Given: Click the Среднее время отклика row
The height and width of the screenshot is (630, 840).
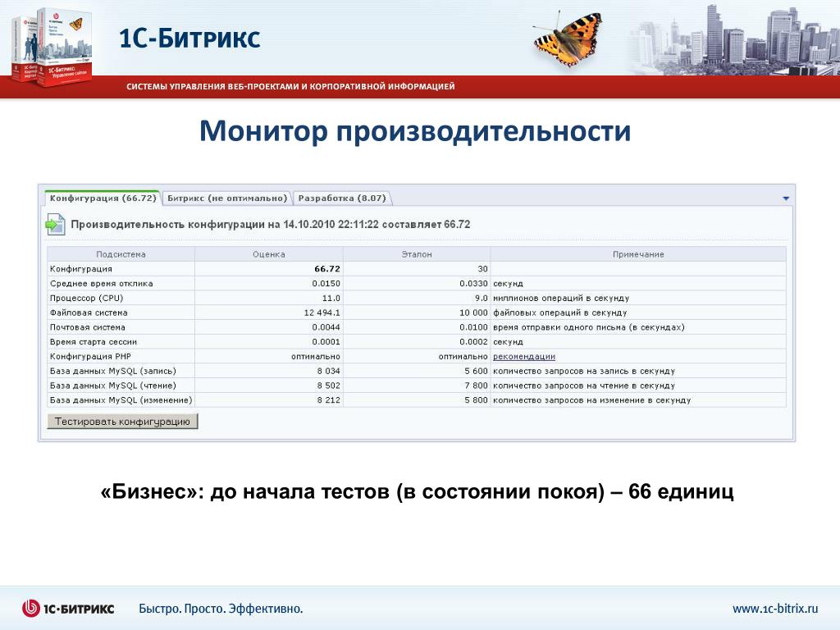Looking at the screenshot, I should click(x=417, y=283).
